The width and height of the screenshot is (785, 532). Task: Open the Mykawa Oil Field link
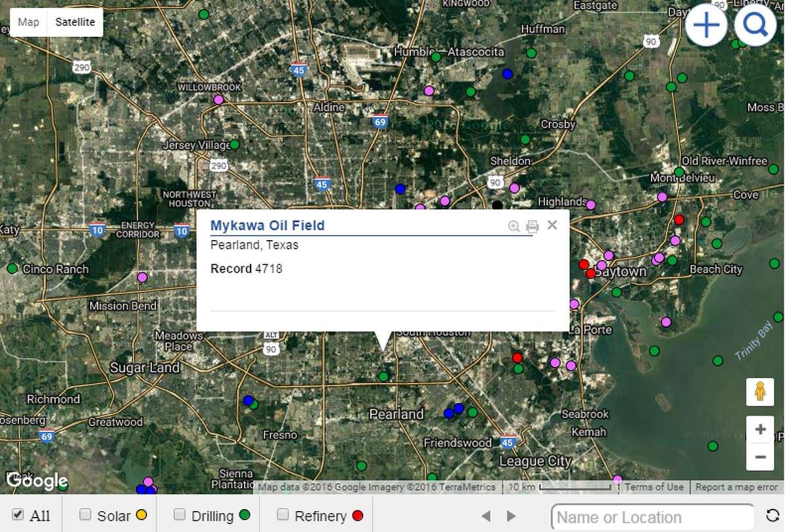click(x=268, y=225)
